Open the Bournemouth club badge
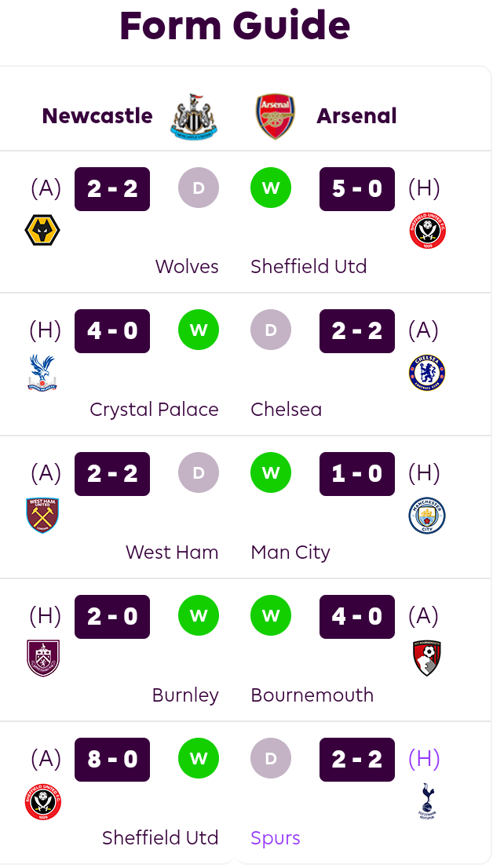 coord(427,658)
